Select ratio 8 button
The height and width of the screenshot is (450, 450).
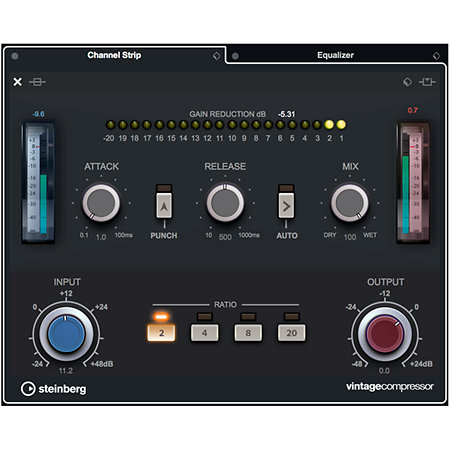(x=248, y=333)
